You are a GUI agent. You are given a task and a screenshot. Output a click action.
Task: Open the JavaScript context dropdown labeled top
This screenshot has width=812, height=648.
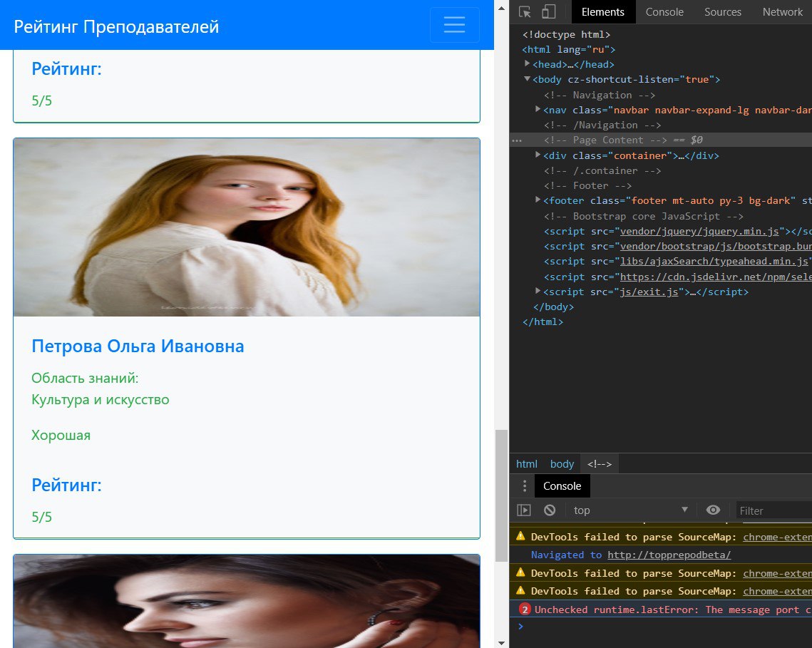[630, 510]
